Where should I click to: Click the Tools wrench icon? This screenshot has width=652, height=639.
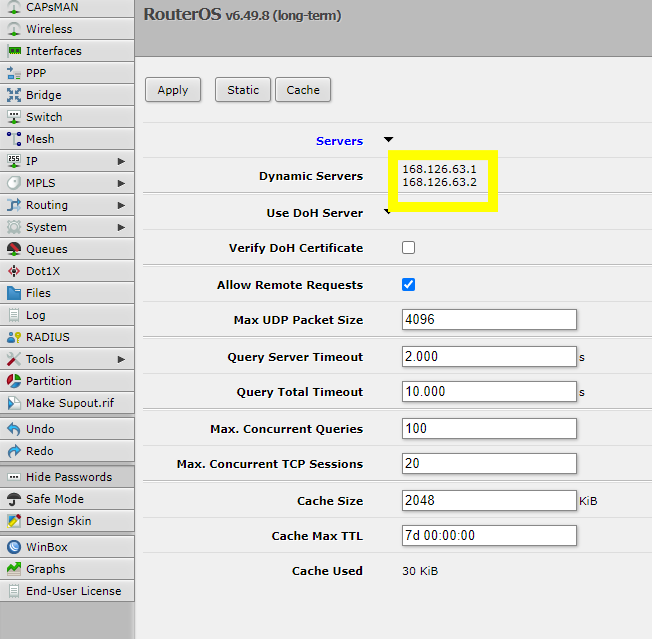pos(14,360)
